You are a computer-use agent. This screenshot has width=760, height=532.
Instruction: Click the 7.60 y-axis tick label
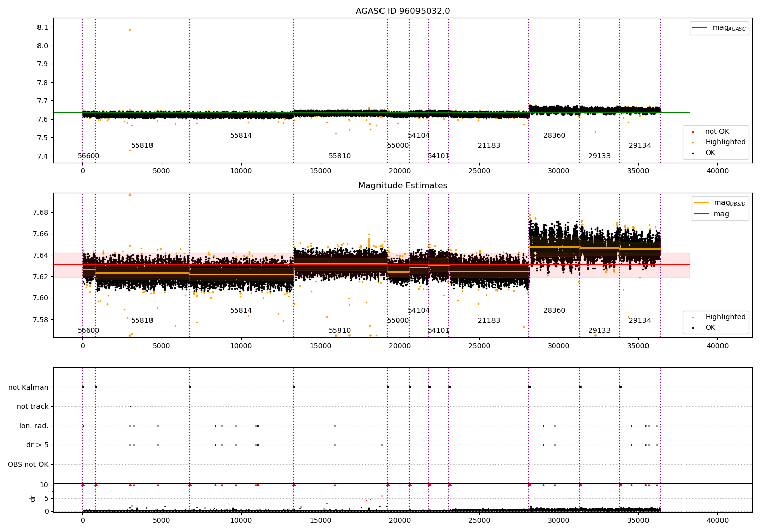(41, 298)
